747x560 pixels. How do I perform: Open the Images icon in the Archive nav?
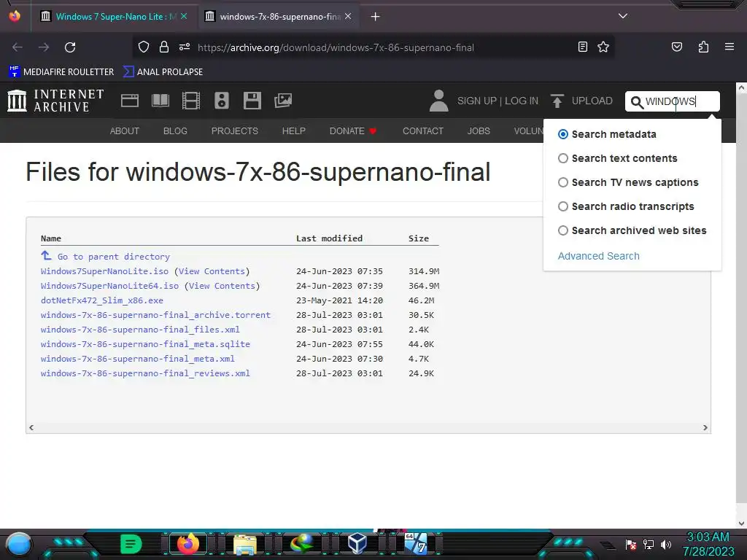(x=283, y=101)
